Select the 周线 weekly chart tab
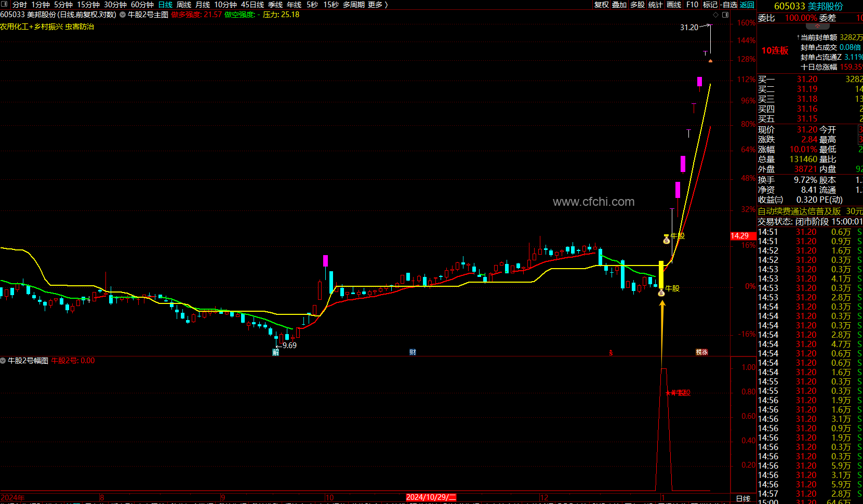This screenshot has height=504, width=863. (184, 5)
